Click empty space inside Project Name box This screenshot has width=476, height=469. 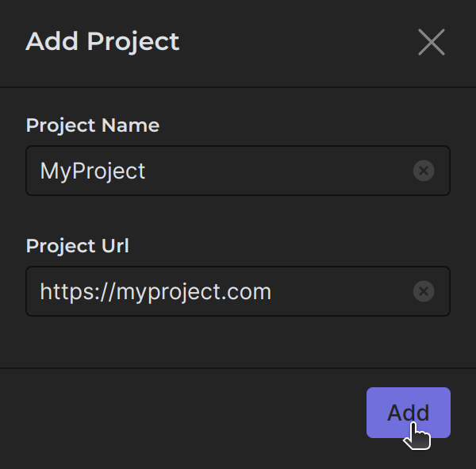point(278,171)
